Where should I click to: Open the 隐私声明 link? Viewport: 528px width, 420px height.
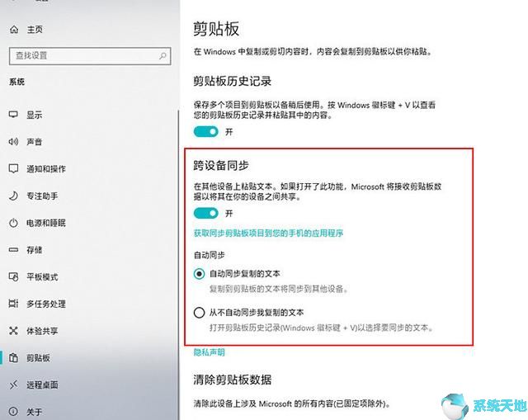[209, 352]
